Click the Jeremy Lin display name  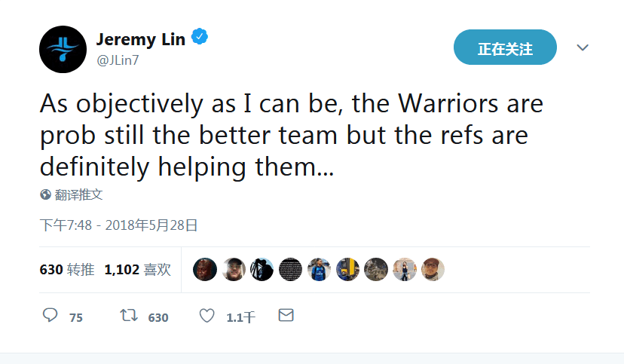coord(140,39)
